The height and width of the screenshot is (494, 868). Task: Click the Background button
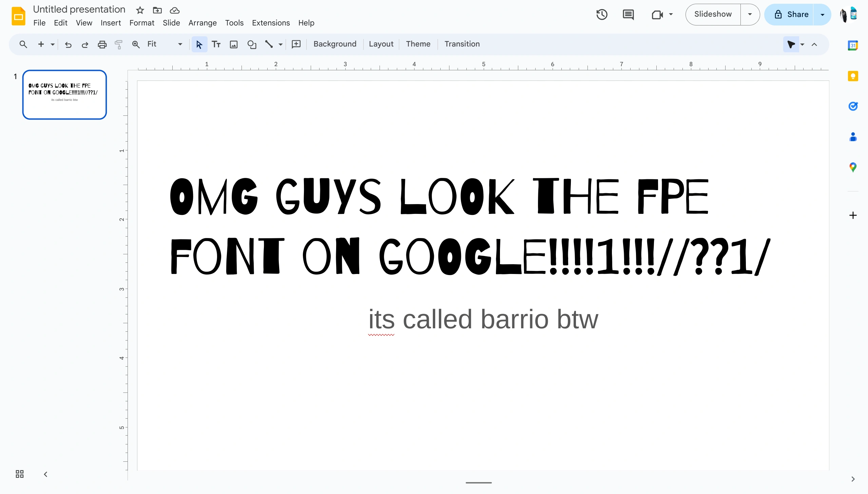(x=335, y=44)
